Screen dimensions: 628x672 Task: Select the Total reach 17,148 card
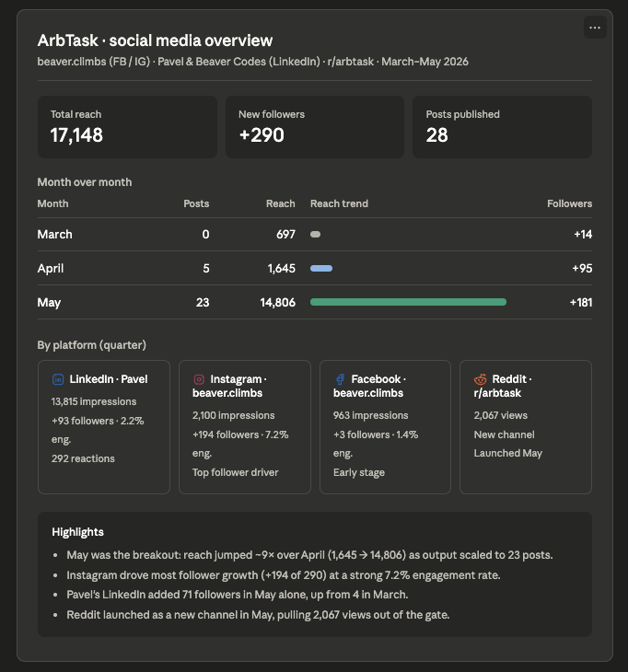point(127,127)
